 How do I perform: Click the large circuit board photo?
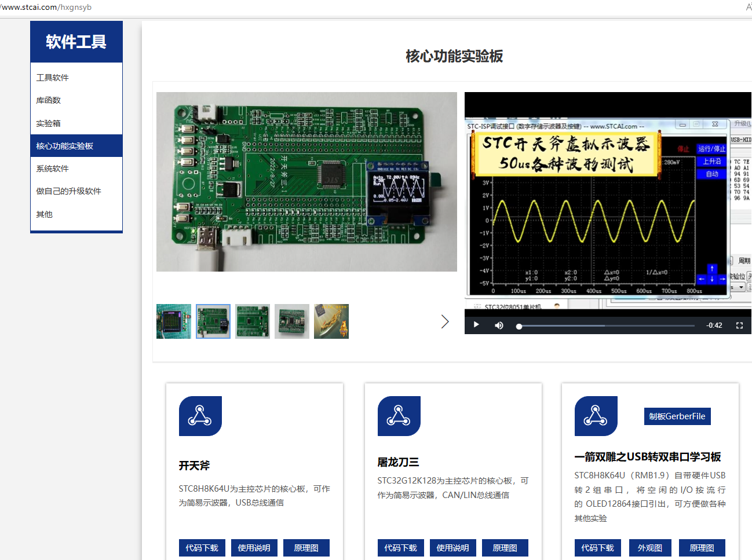[306, 182]
